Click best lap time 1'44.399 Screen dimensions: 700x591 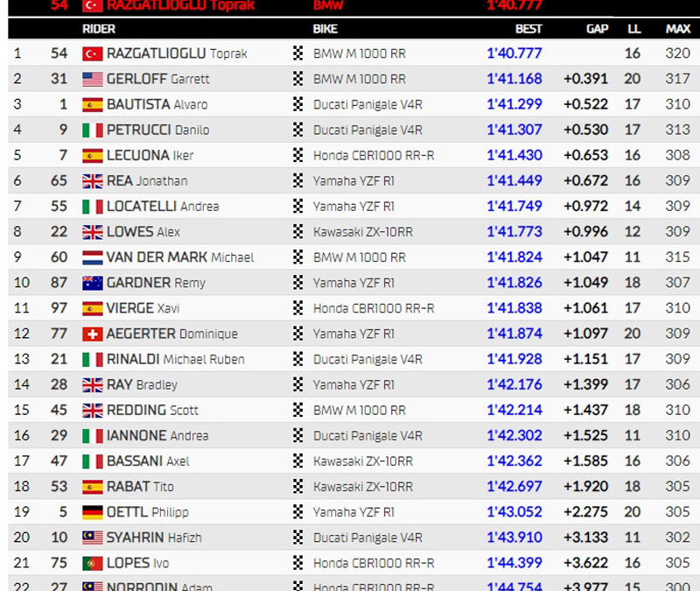tap(514, 563)
